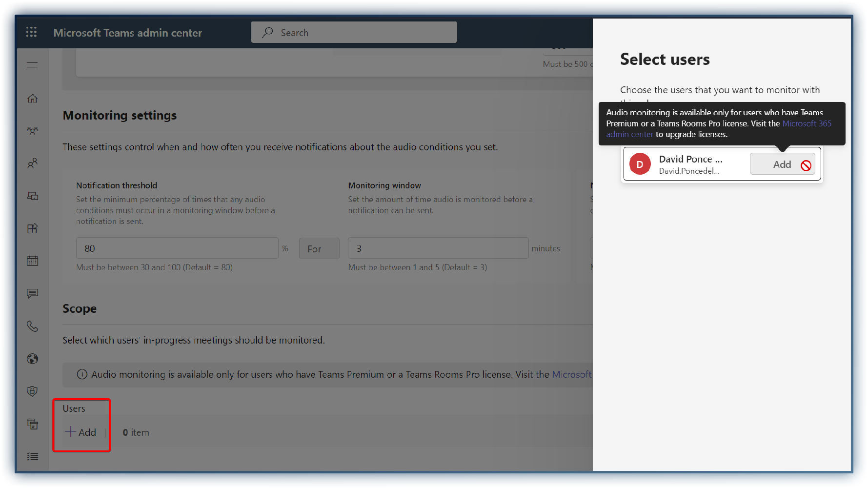The width and height of the screenshot is (868, 488).
Task: Click the Notification threshold field showing 80
Action: click(x=177, y=248)
